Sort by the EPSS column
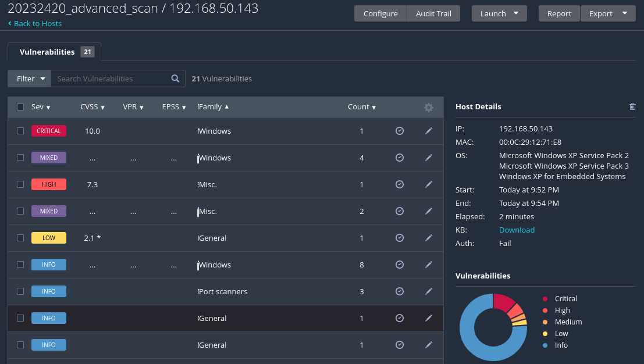644x364 pixels. point(174,106)
